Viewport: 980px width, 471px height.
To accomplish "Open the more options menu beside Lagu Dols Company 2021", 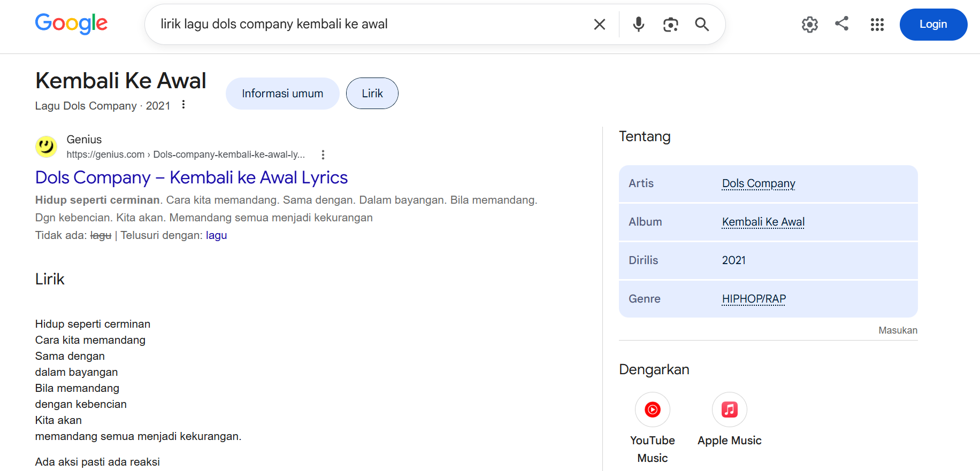I will tap(183, 105).
